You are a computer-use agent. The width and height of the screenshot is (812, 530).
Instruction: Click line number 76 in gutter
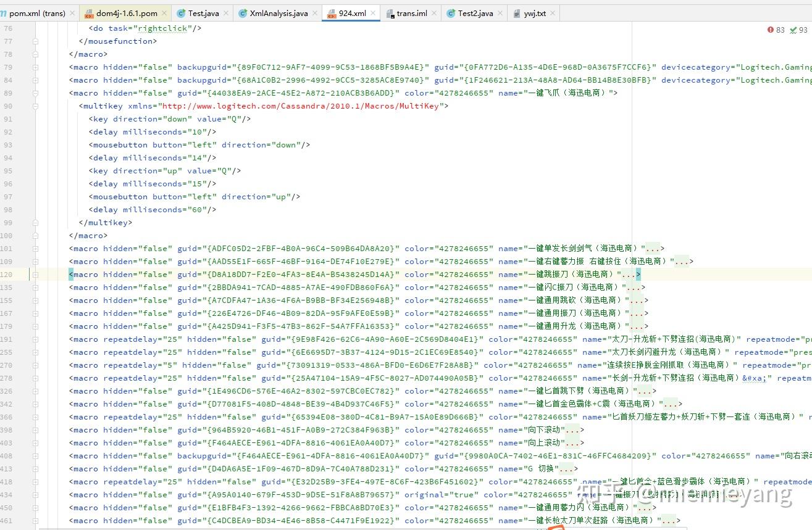(x=7, y=28)
